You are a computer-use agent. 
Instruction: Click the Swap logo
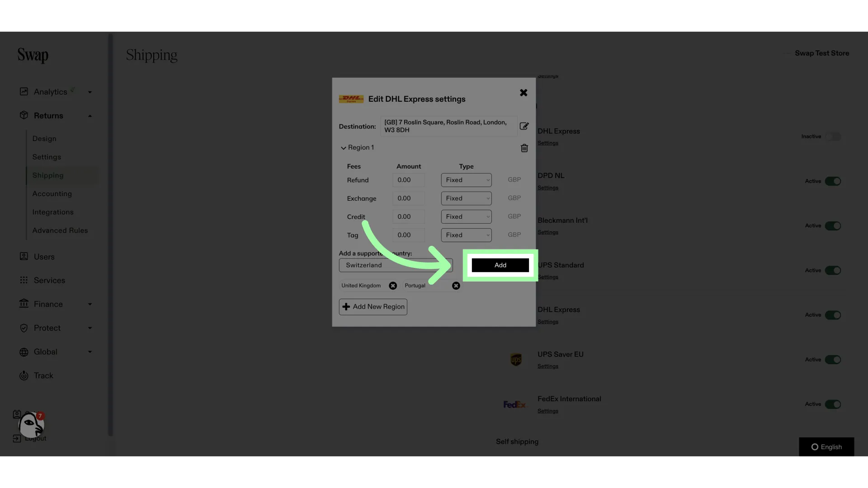pos(33,55)
